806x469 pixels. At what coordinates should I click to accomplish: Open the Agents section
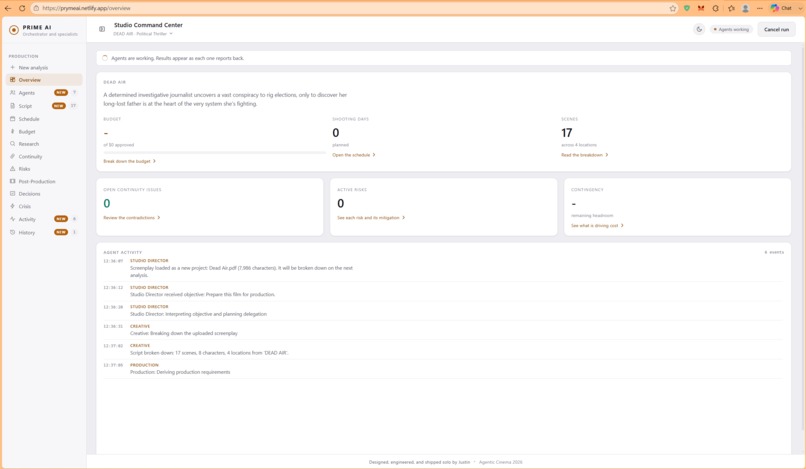(44, 93)
